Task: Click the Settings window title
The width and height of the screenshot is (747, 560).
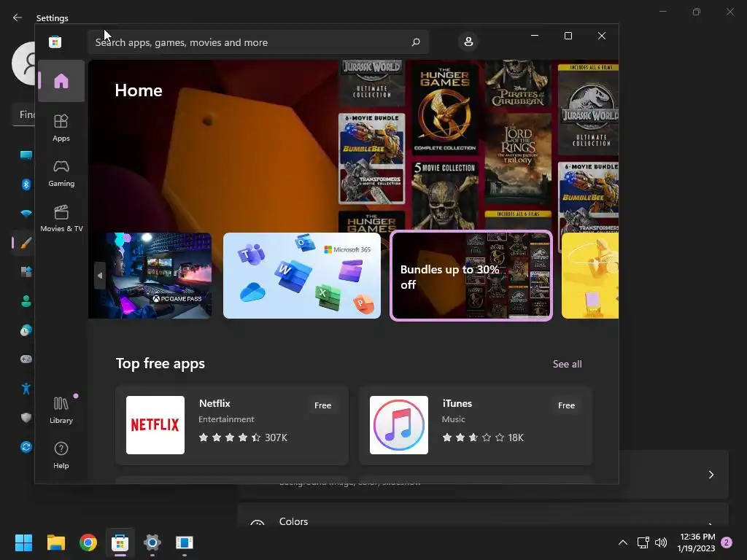Action: [53, 18]
